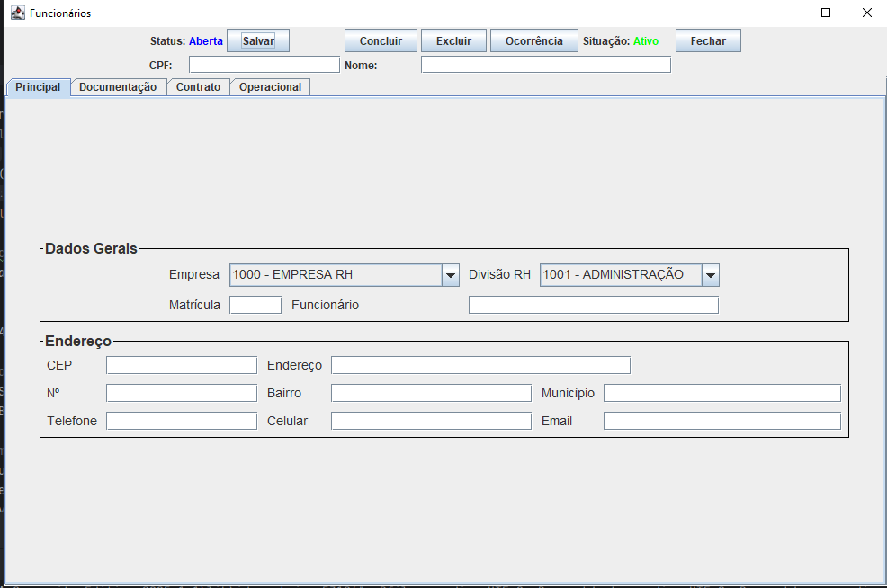Focus the Email input field

click(722, 421)
